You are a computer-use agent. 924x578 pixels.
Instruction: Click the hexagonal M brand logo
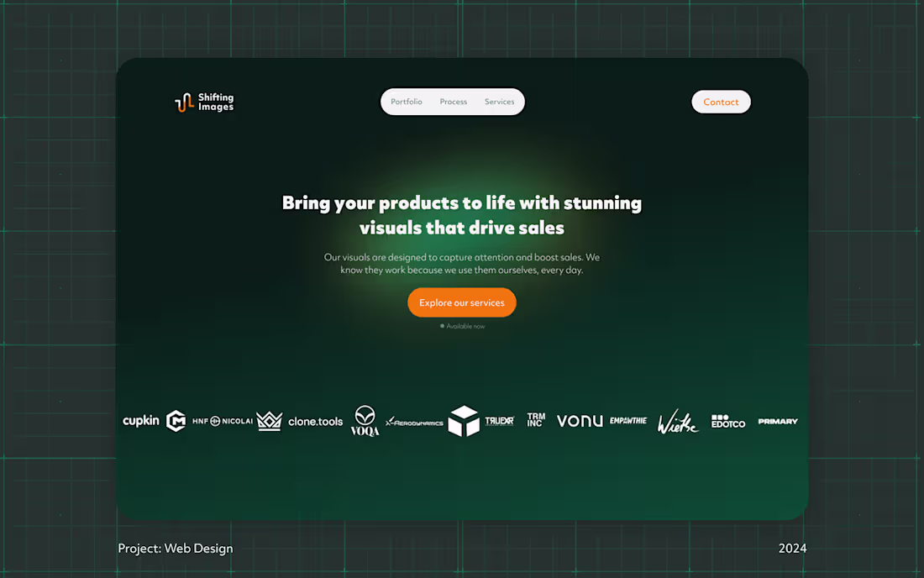point(176,420)
